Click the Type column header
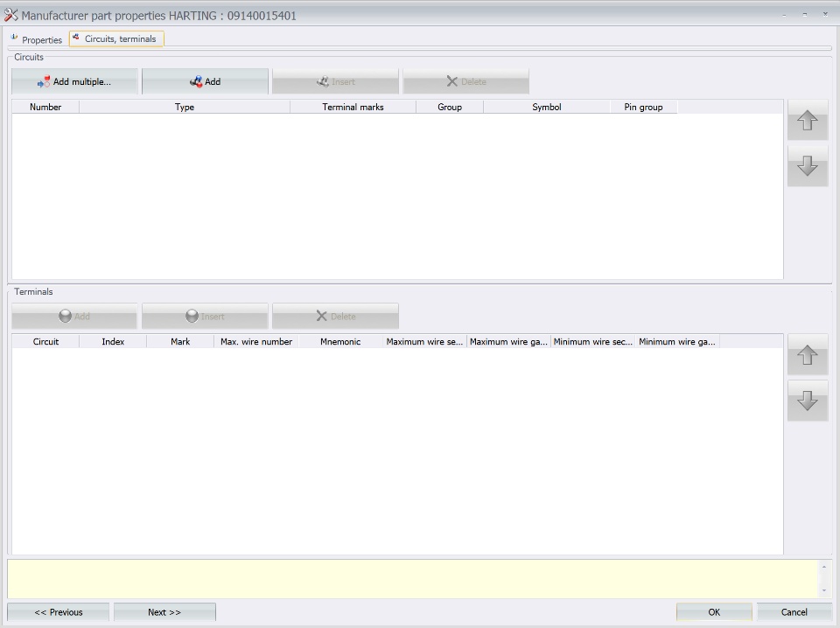 (185, 107)
